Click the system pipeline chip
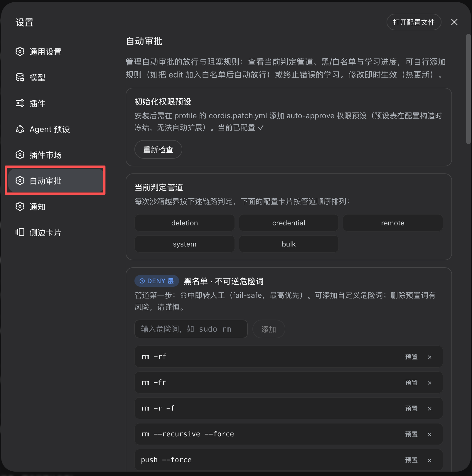 click(185, 244)
